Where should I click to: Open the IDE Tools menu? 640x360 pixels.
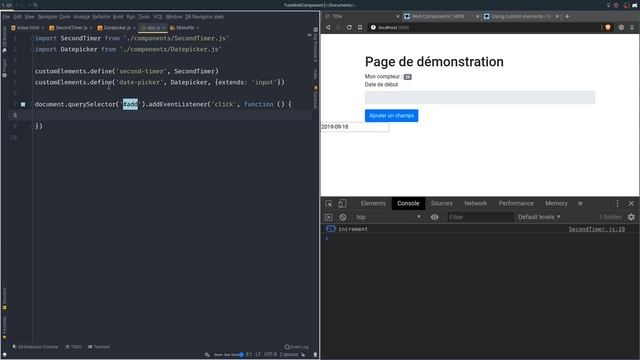pyautogui.click(x=144, y=17)
